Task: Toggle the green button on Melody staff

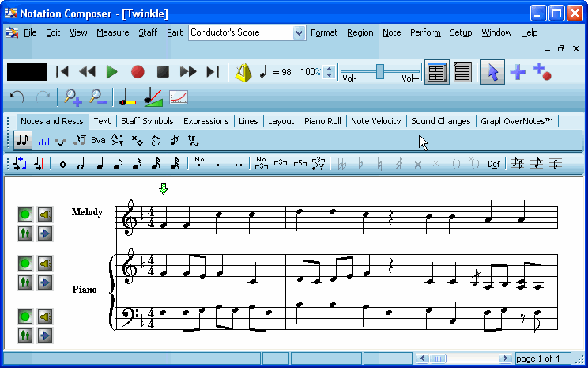Action: [25, 214]
